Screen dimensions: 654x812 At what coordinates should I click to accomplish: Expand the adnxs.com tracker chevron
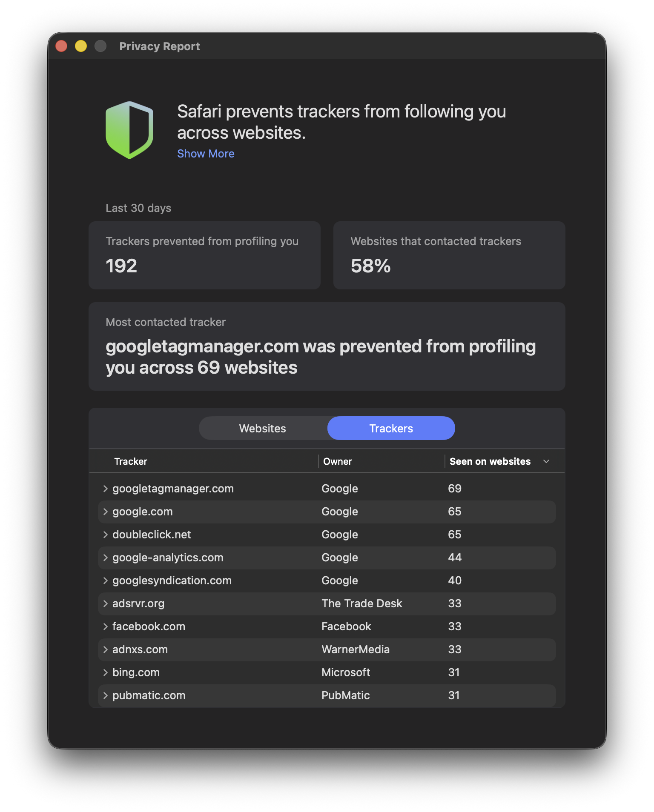(x=105, y=649)
